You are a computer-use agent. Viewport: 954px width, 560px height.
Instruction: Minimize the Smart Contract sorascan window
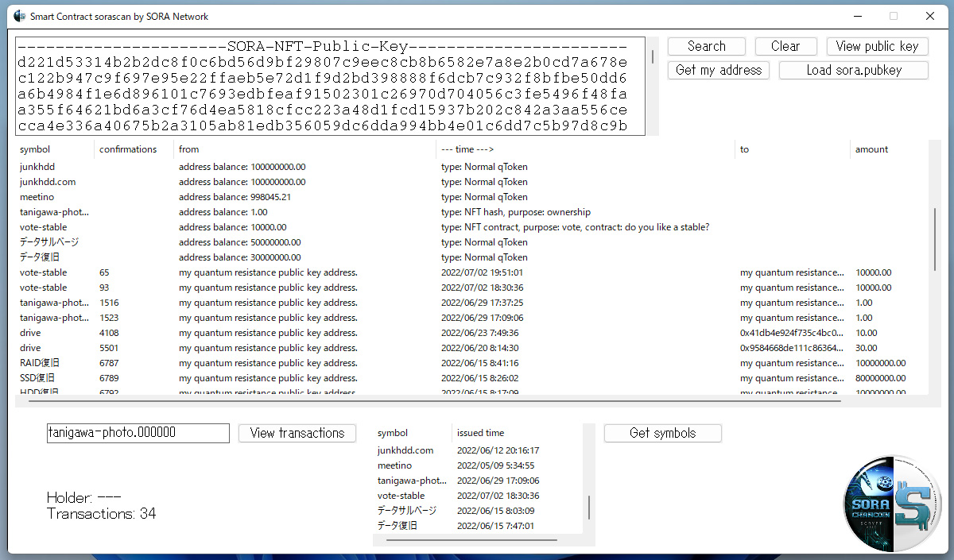point(858,16)
